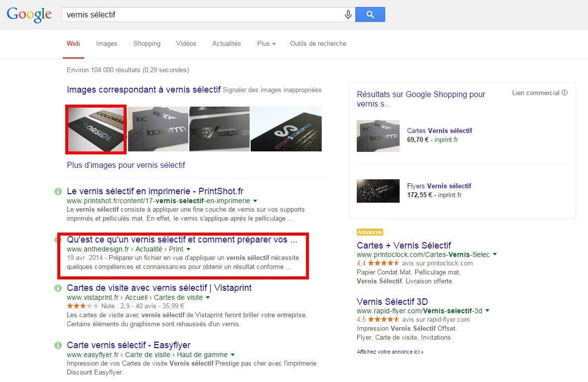Open the second image thumbnail with kickorm cards
Image resolution: width=588 pixels, height=382 pixels.
click(158, 129)
